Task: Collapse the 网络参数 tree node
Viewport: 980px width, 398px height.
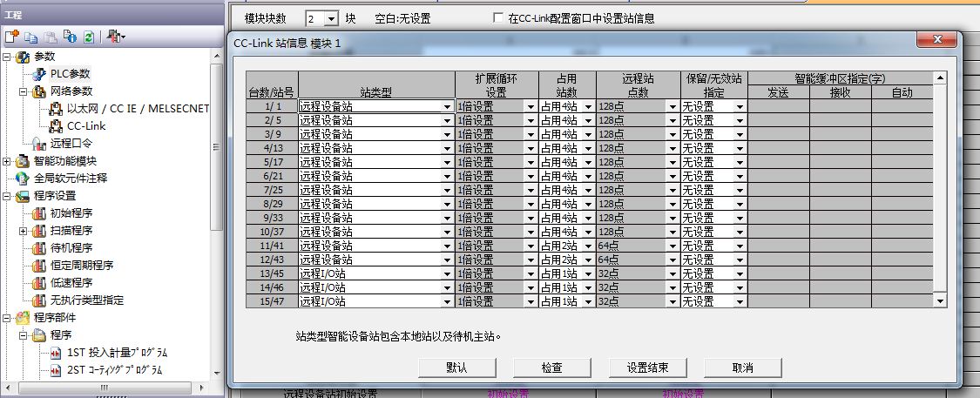Action: [24, 91]
